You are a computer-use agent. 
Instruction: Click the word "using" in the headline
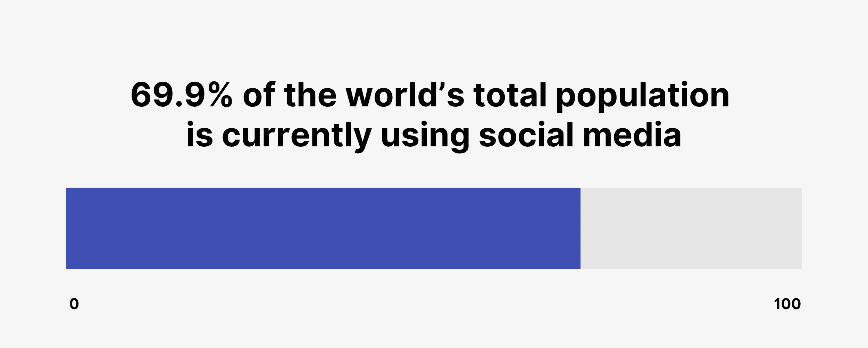coord(425,136)
